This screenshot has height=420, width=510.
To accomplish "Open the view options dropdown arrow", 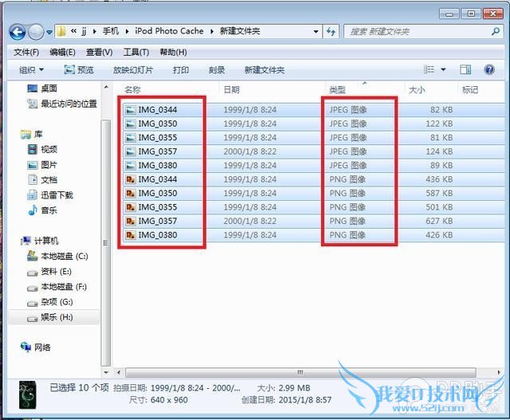I will tap(443, 69).
